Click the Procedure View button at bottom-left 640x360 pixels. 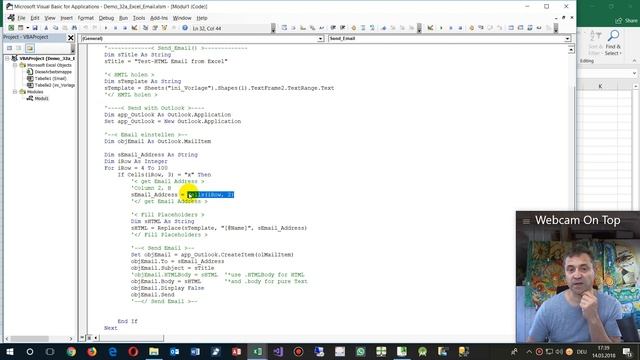pos(82,338)
